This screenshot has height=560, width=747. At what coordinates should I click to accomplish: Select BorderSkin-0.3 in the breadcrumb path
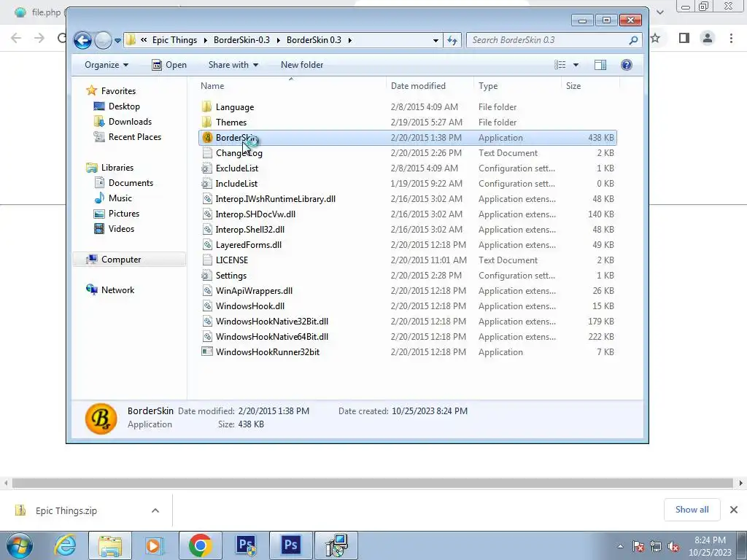[x=241, y=40]
